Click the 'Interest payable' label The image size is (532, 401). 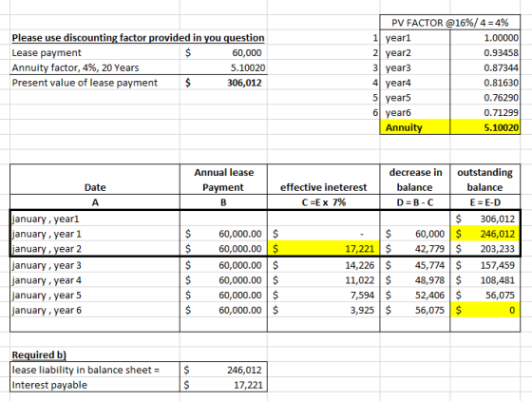coord(95,385)
